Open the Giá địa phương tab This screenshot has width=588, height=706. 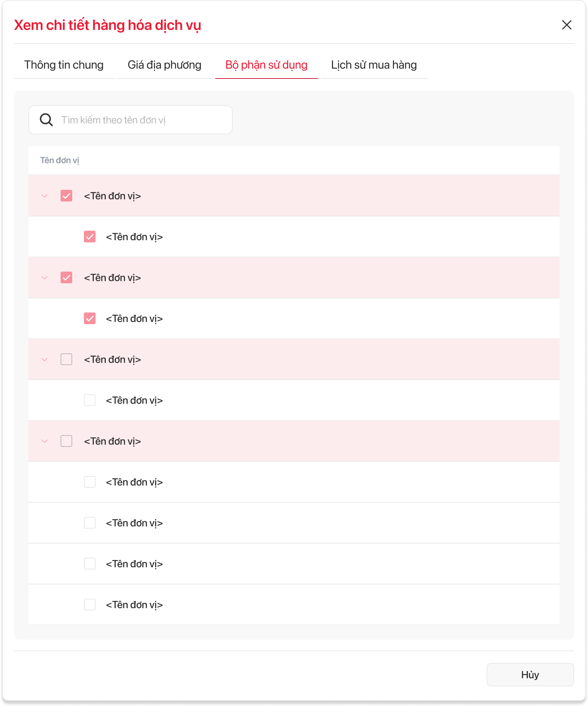click(165, 65)
